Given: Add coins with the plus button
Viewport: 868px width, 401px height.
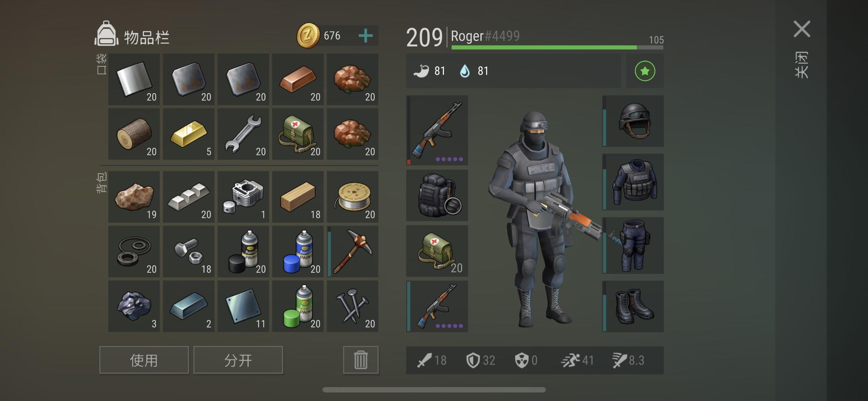Looking at the screenshot, I should coord(366,36).
